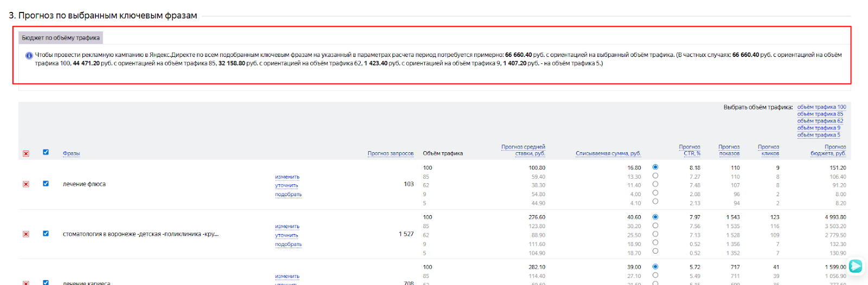Open the 'Бюджет по объёму трафика' tab

pyautogui.click(x=61, y=38)
